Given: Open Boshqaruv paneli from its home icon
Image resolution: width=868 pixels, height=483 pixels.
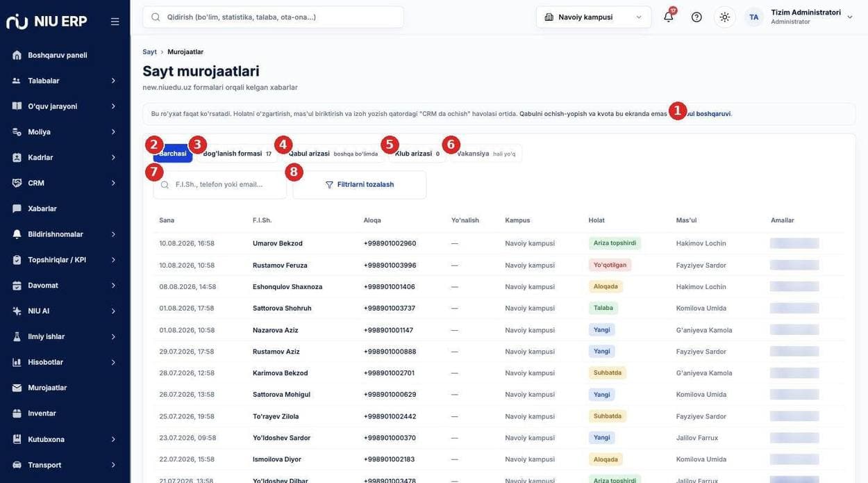Looking at the screenshot, I should coord(17,55).
